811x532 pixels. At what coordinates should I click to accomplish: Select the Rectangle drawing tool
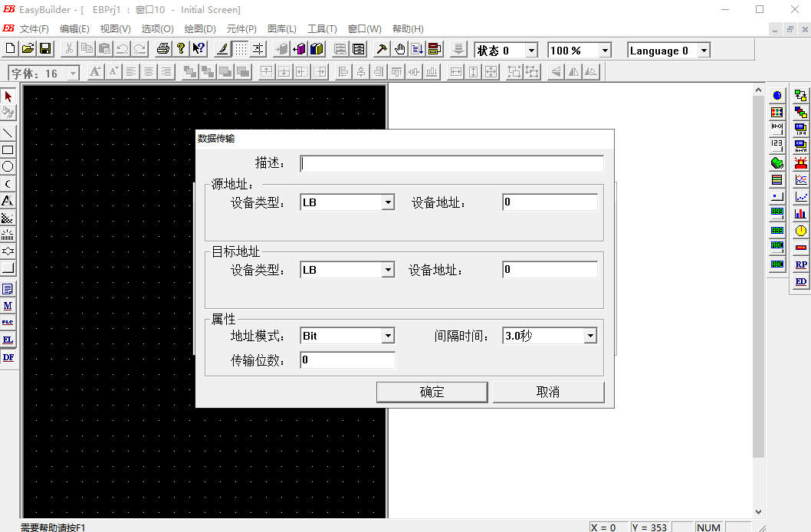[8, 150]
